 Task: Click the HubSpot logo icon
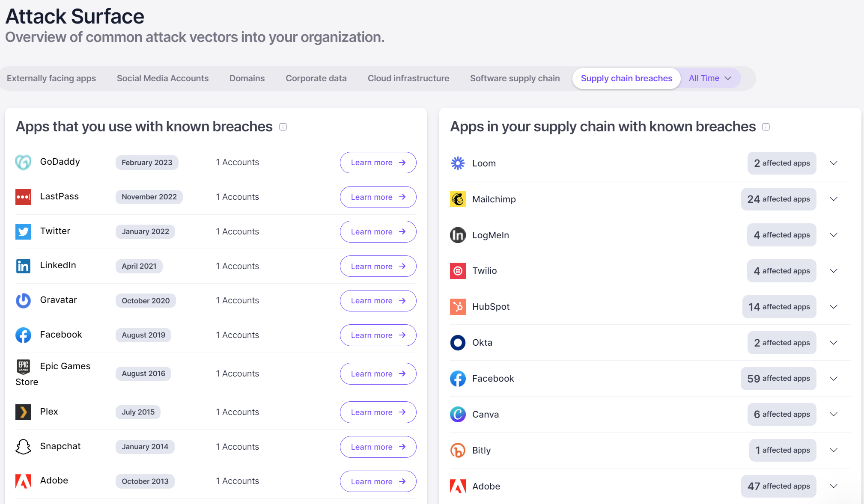coord(458,307)
